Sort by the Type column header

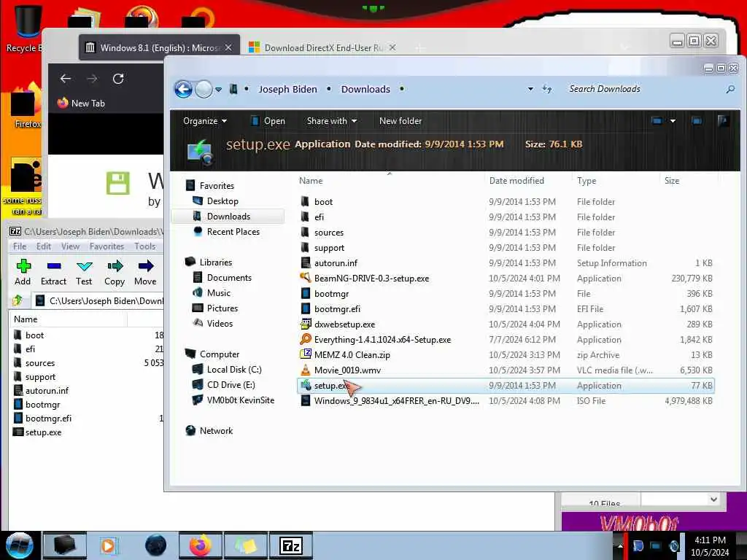(x=587, y=181)
